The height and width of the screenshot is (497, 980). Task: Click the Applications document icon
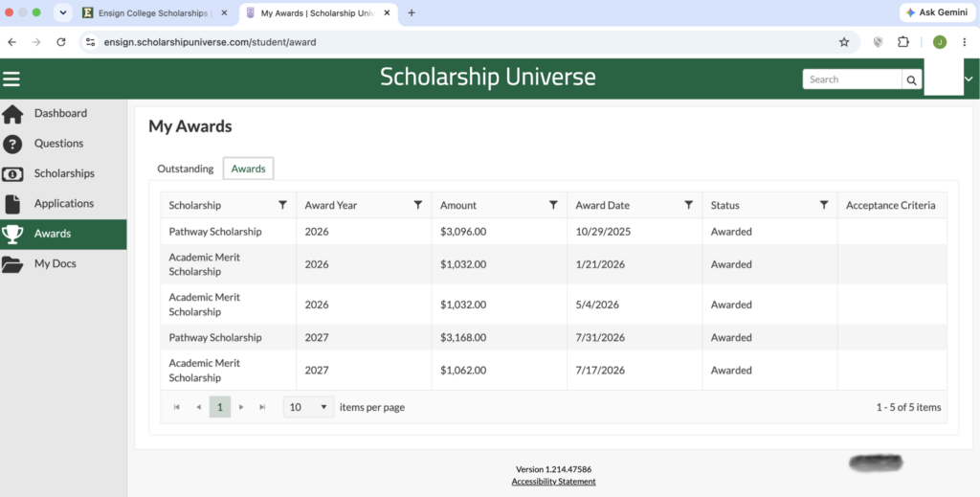pyautogui.click(x=12, y=204)
